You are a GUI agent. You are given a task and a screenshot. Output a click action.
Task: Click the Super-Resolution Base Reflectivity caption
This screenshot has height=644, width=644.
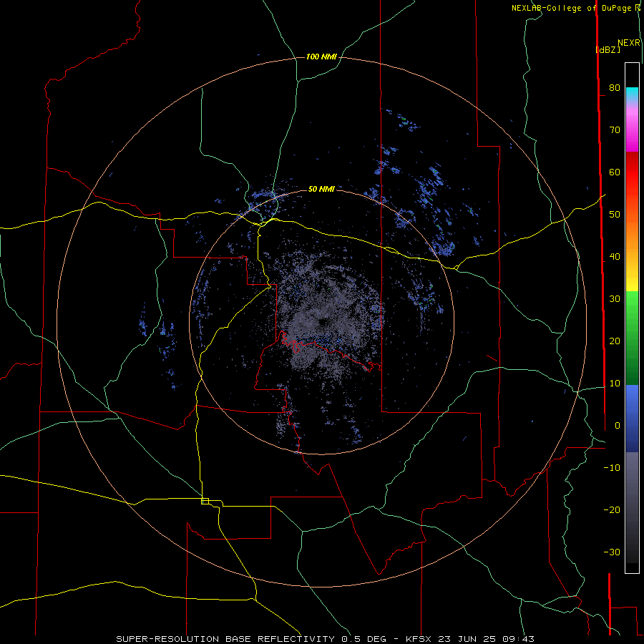225,639
